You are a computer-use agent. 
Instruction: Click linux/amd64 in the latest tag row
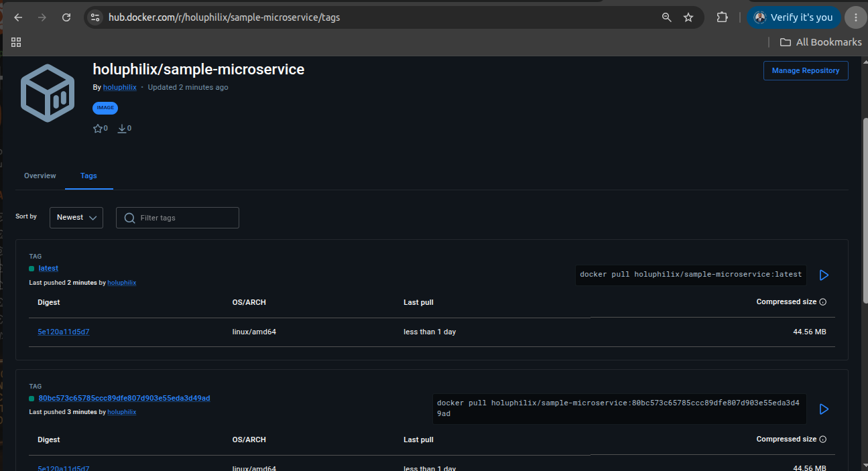tap(254, 332)
